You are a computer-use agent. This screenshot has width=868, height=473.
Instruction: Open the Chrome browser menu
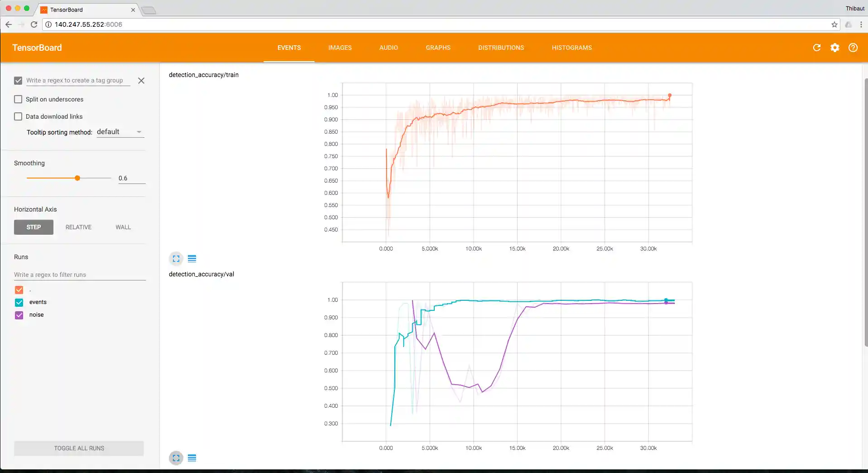click(862, 24)
